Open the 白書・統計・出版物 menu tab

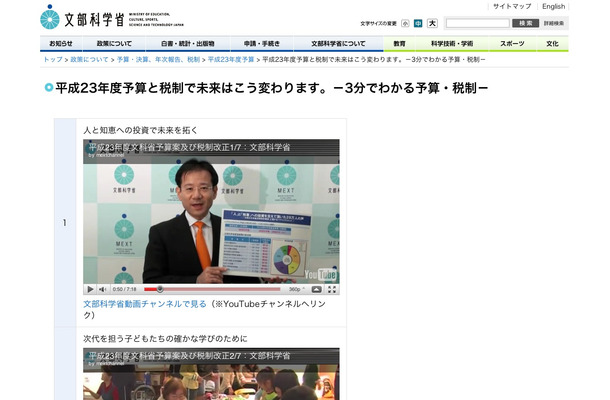pyautogui.click(x=188, y=44)
